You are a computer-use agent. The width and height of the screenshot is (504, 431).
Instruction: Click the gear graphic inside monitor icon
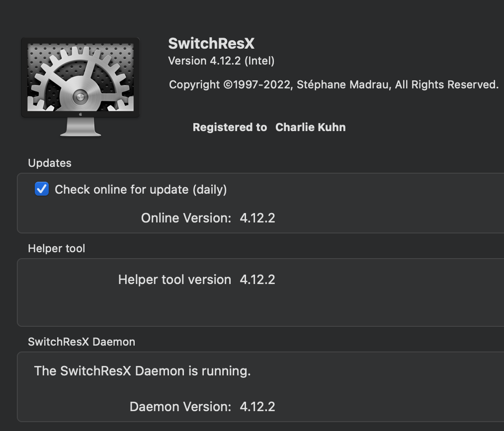[81, 78]
